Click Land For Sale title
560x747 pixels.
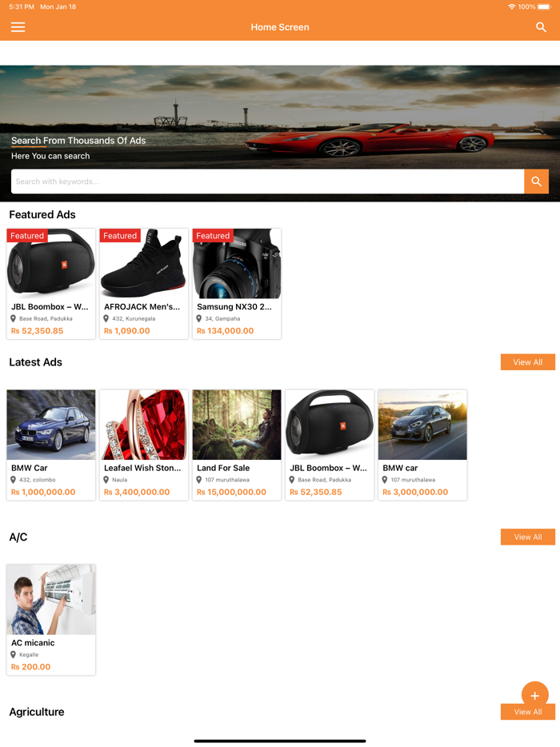coord(223,468)
